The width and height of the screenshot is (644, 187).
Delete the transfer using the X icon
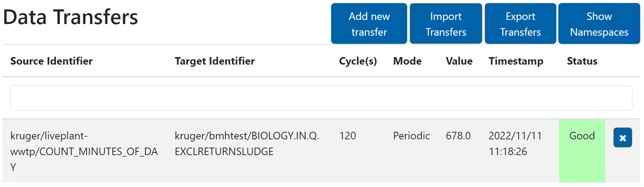[x=622, y=138]
